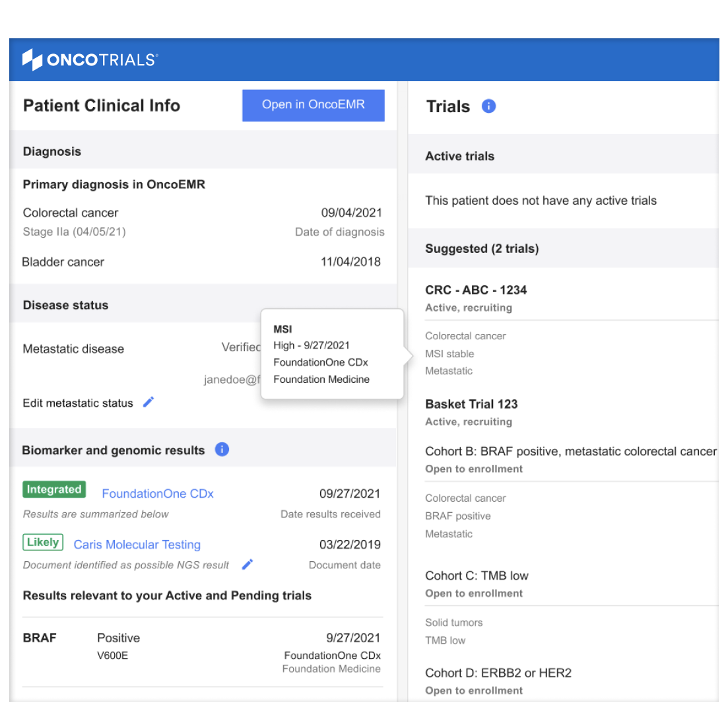Open the patient record in OncoEMR
Viewport: 728px width, 711px height.
[313, 106]
